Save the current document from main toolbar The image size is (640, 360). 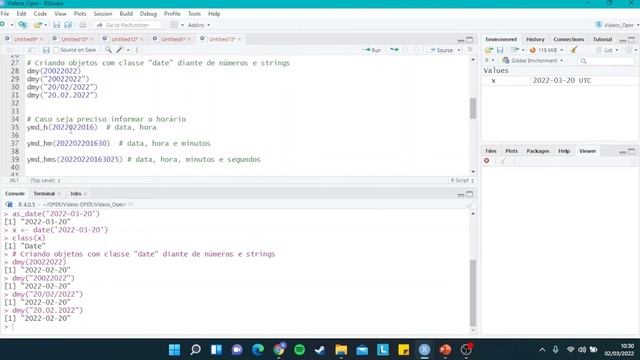57,25
